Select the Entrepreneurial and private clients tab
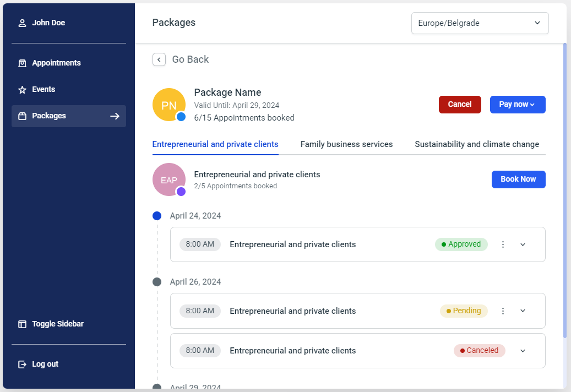571x392 pixels. (215, 144)
